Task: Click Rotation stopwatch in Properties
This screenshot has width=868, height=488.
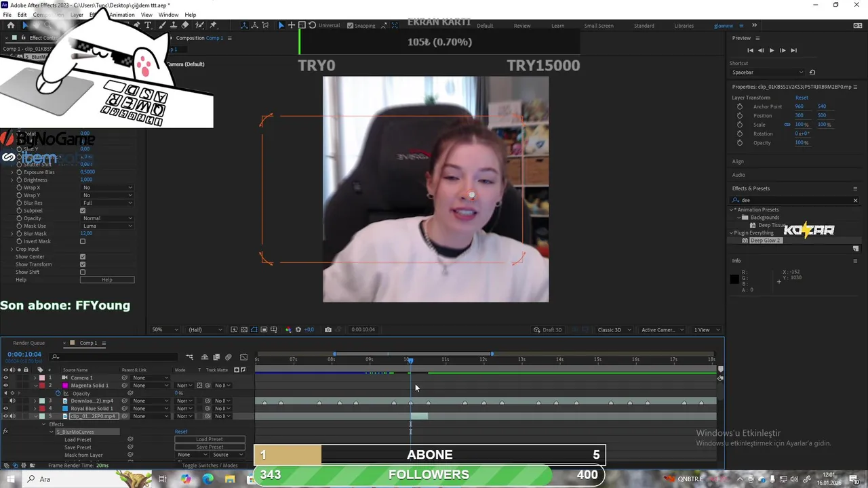Action: (x=740, y=134)
